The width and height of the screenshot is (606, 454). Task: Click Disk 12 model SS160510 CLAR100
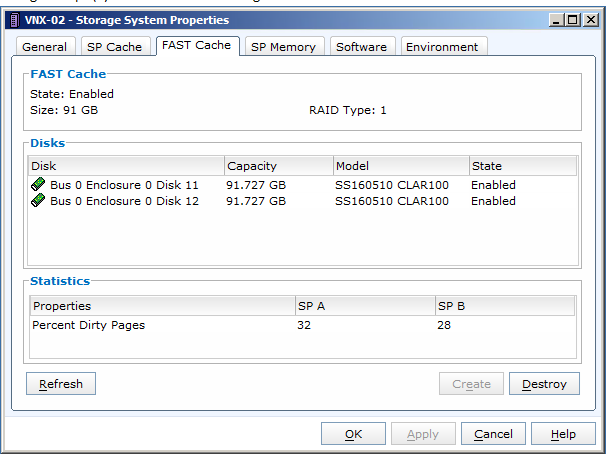pyautogui.click(x=392, y=201)
